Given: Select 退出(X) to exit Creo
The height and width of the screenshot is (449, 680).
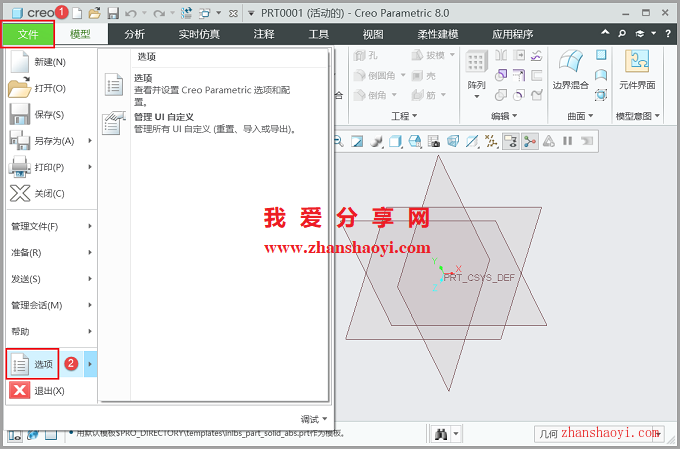Looking at the screenshot, I should [x=52, y=390].
